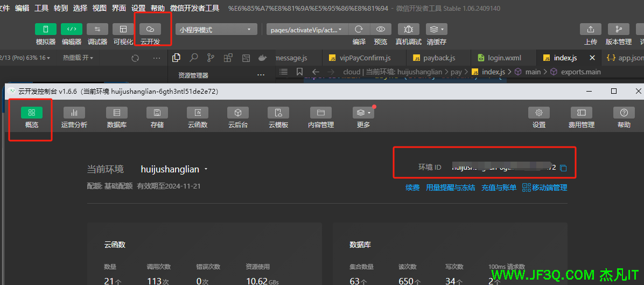Open the 可视化 visual editor button

pyautogui.click(x=123, y=29)
